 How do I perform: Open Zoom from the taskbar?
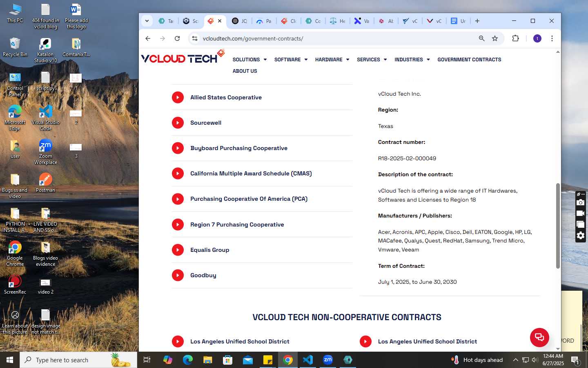(328, 360)
